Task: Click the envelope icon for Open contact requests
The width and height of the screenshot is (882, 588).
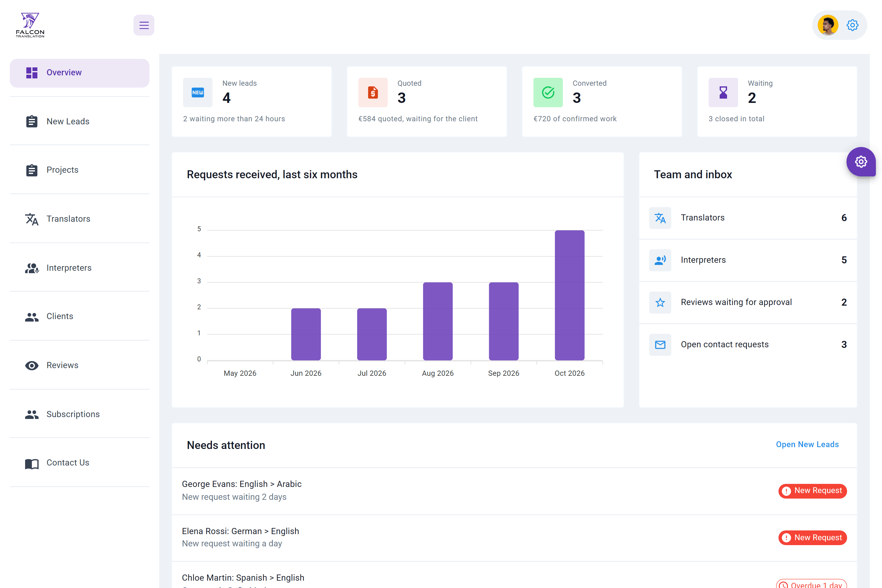Action: (x=660, y=345)
